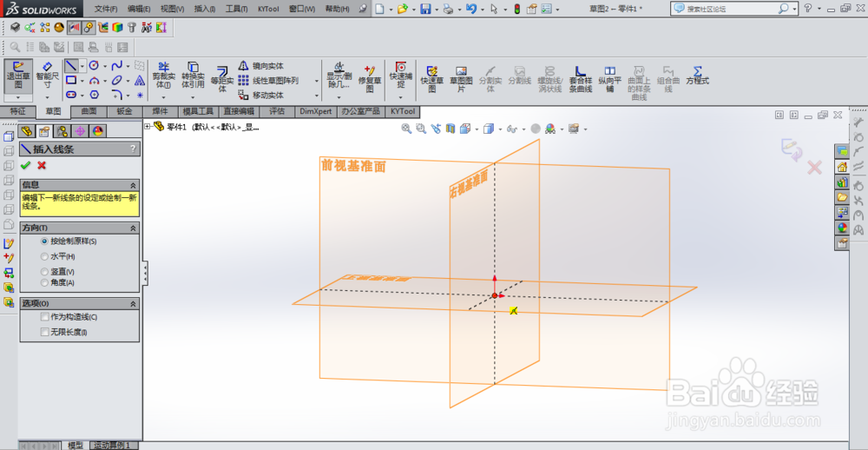Open the 工具 menu

pos(237,9)
